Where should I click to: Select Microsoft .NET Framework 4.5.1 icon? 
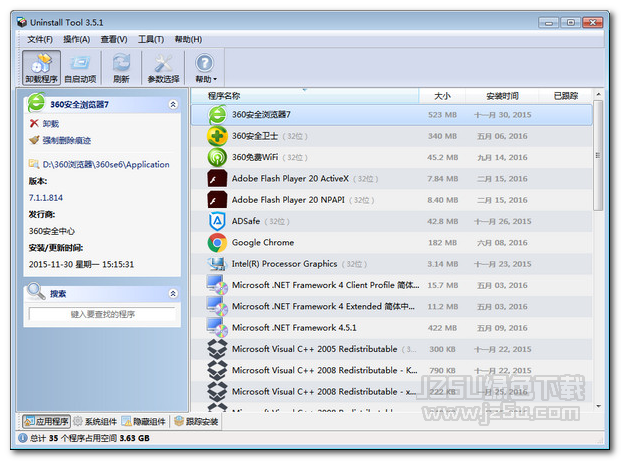[217, 328]
